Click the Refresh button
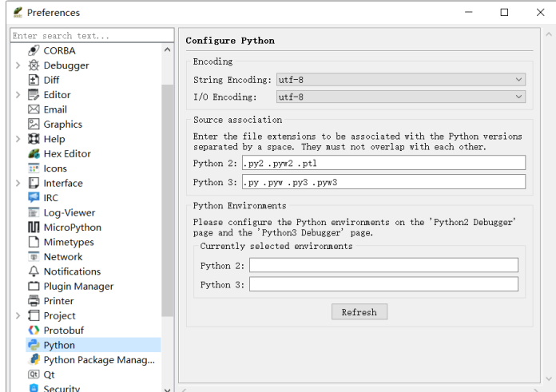The height and width of the screenshot is (392, 556). (x=359, y=312)
